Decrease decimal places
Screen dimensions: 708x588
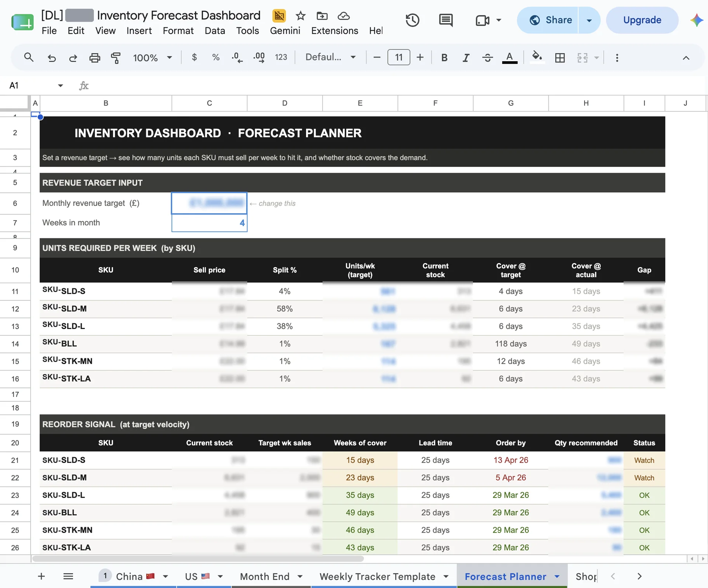point(237,58)
